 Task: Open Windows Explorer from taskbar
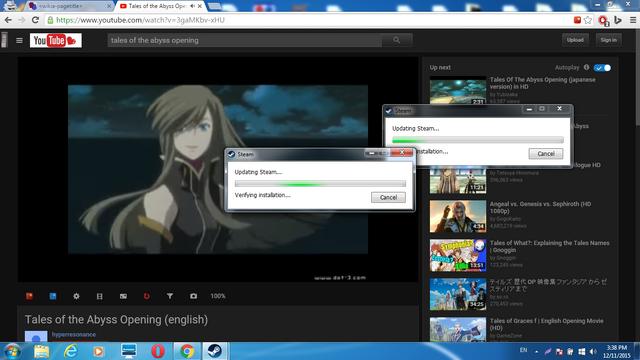coord(42,351)
